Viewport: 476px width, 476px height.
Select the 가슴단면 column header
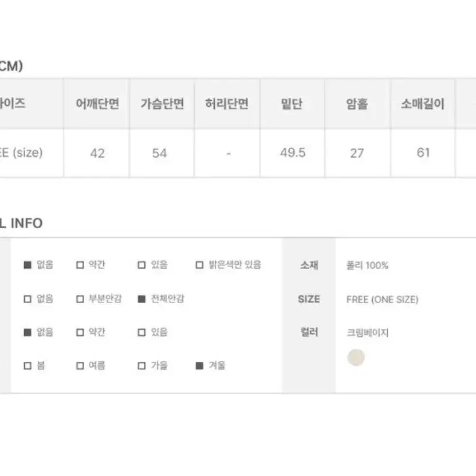[162, 104]
